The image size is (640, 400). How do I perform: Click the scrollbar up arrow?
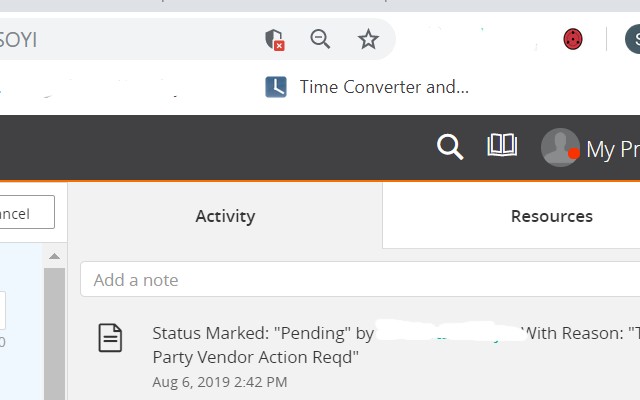pos(55,257)
